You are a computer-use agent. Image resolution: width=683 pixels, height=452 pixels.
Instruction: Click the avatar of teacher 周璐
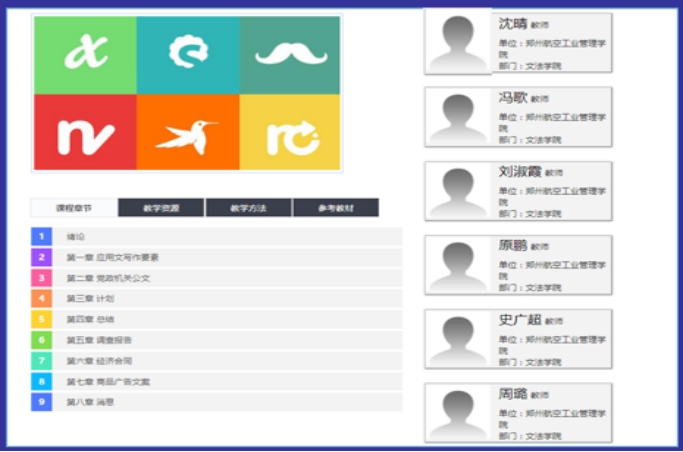[459, 412]
